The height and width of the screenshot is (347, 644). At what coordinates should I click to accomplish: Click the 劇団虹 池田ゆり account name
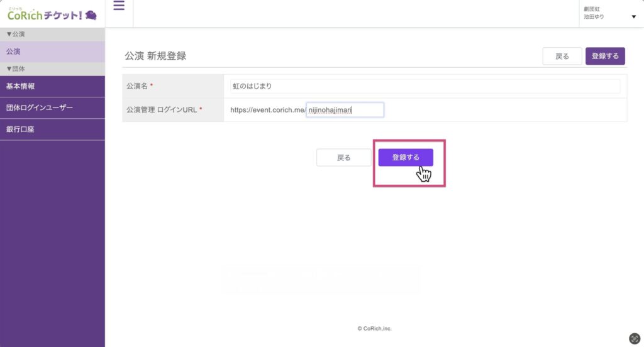[594, 13]
